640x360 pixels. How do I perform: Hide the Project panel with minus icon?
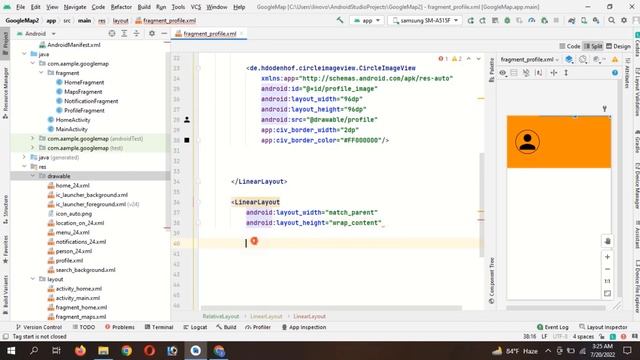[164, 33]
